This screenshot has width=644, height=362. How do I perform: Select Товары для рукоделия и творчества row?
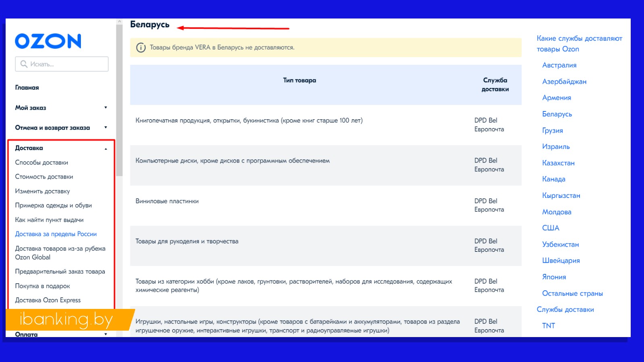coord(326,245)
